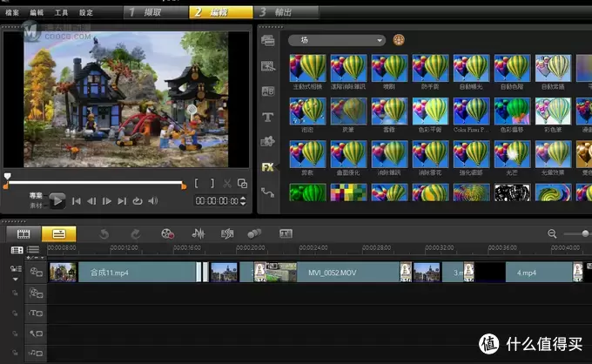Toggle ripple lock for the overlay track
This screenshot has height=364, width=592.
tap(15, 293)
